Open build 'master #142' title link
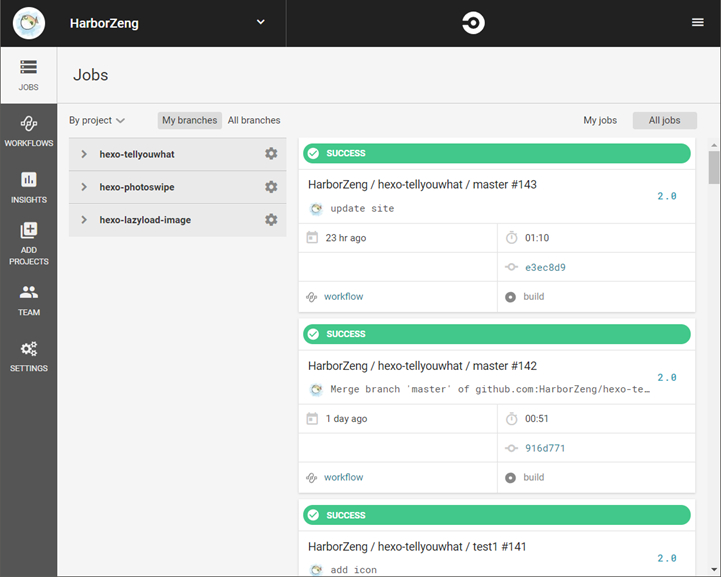 pyautogui.click(x=422, y=366)
